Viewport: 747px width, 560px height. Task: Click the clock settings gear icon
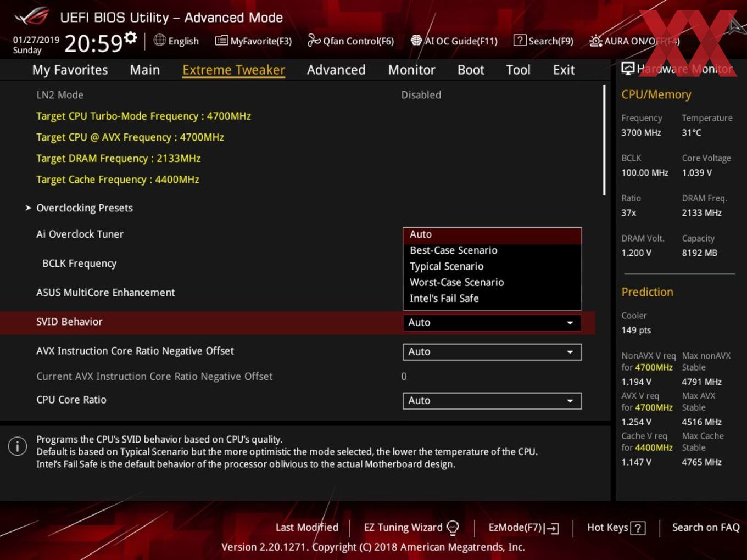[130, 37]
